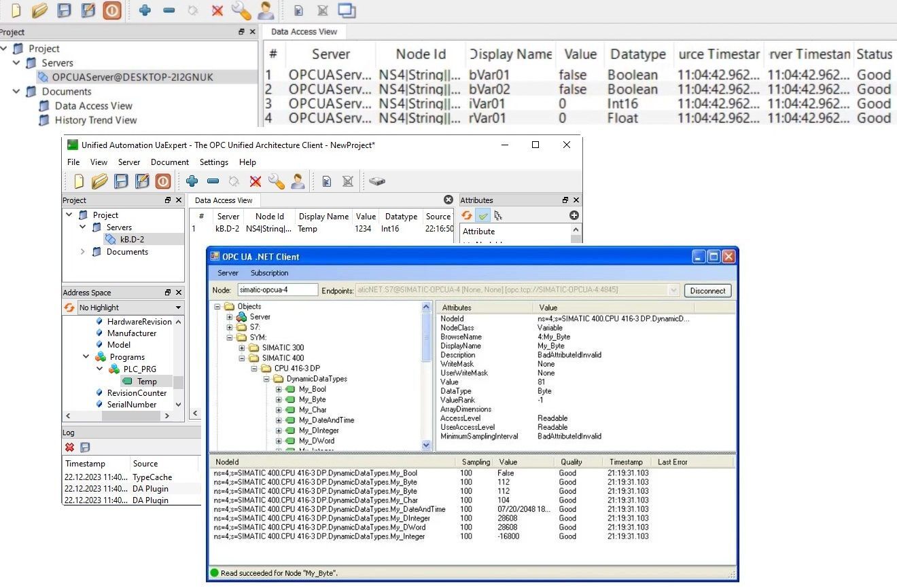Click the cascading windows icon in top toolbar
897x588 pixels.
pos(347,10)
